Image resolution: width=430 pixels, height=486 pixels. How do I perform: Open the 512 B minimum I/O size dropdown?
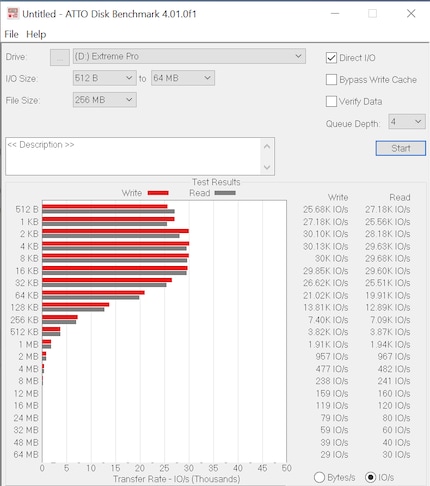click(x=105, y=78)
